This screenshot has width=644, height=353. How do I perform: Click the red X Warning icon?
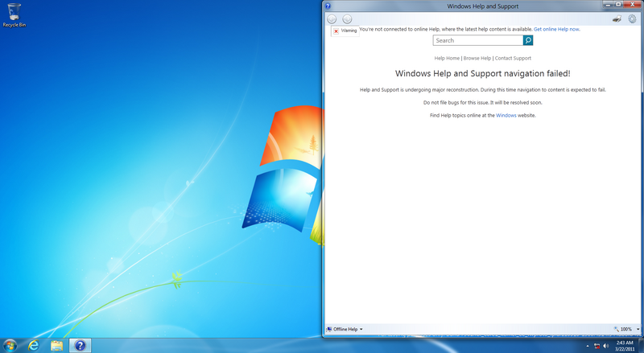tap(336, 31)
